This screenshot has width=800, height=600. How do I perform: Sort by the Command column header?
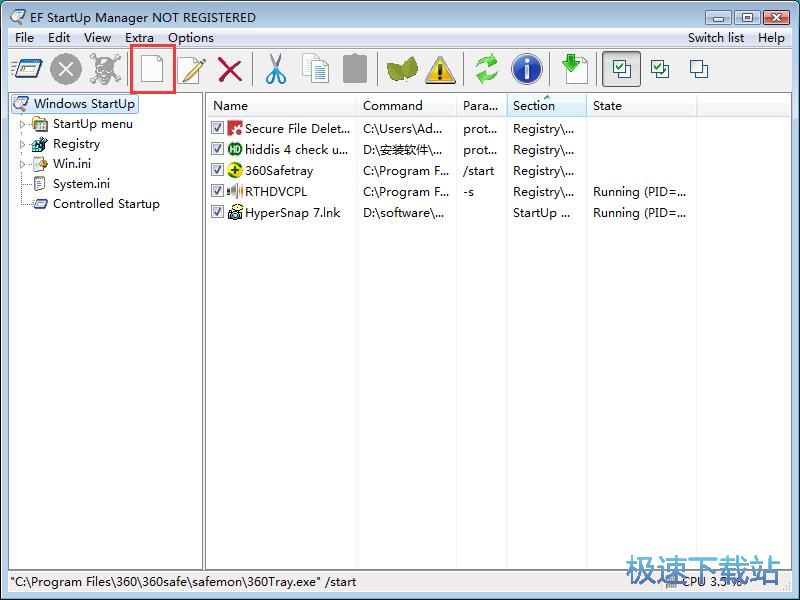[407, 106]
